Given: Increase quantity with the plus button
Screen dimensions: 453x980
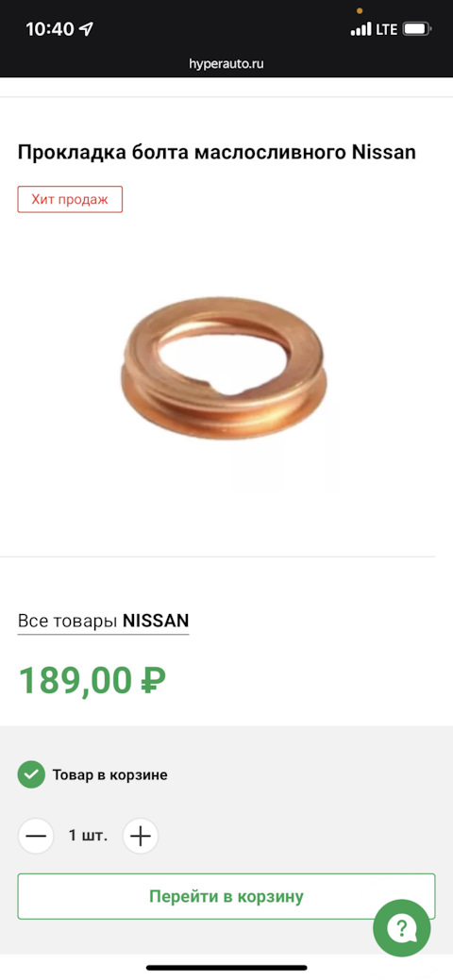Looking at the screenshot, I should [141, 836].
